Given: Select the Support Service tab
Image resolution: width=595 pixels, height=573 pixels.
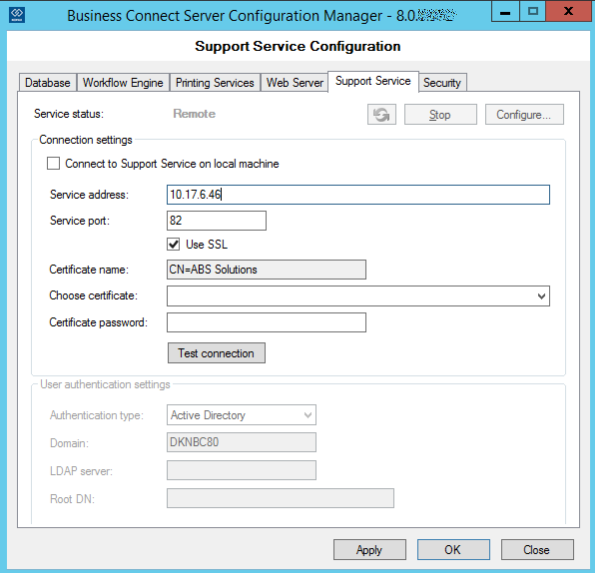Looking at the screenshot, I should pyautogui.click(x=373, y=81).
